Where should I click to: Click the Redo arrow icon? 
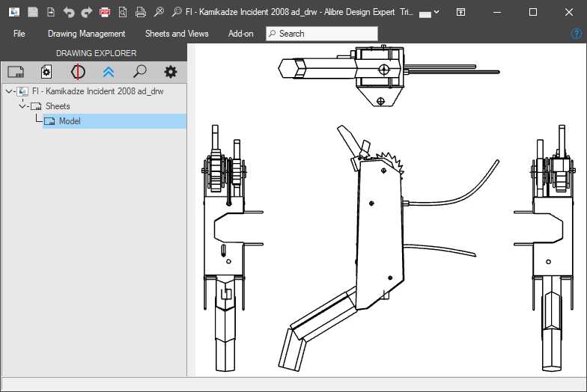coord(87,12)
